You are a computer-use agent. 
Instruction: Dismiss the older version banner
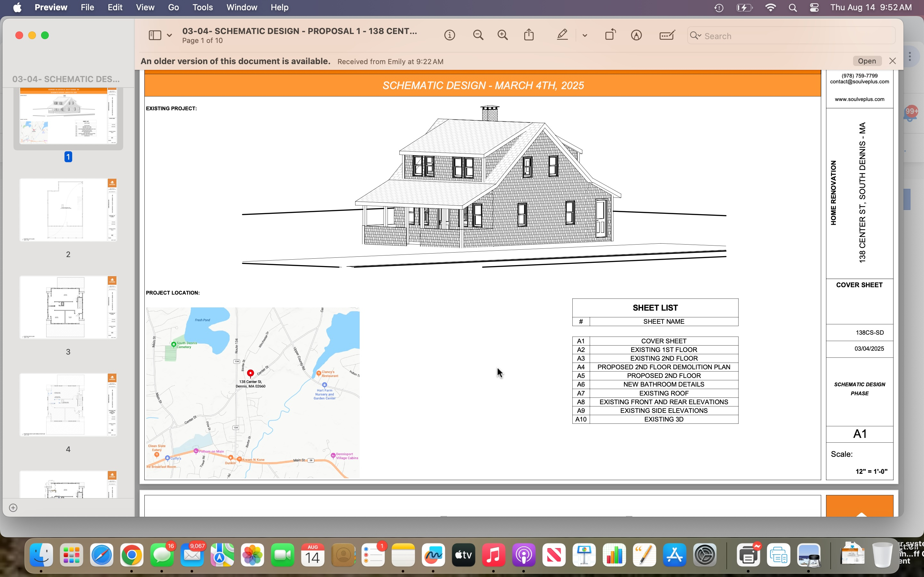click(x=892, y=61)
